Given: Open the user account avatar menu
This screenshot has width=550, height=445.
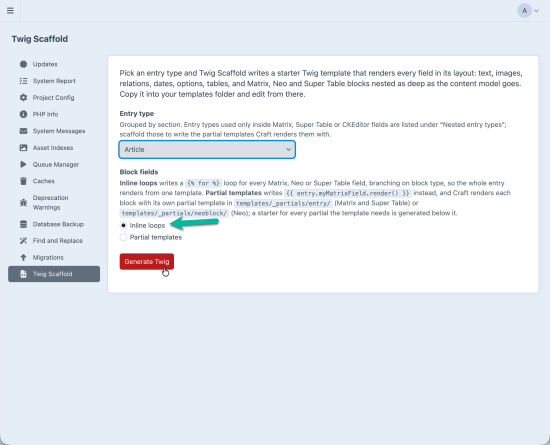Looking at the screenshot, I should [524, 11].
